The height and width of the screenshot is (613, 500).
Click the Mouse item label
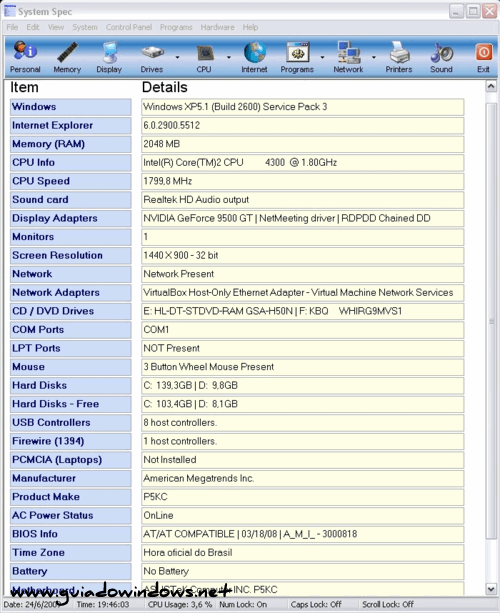click(71, 367)
